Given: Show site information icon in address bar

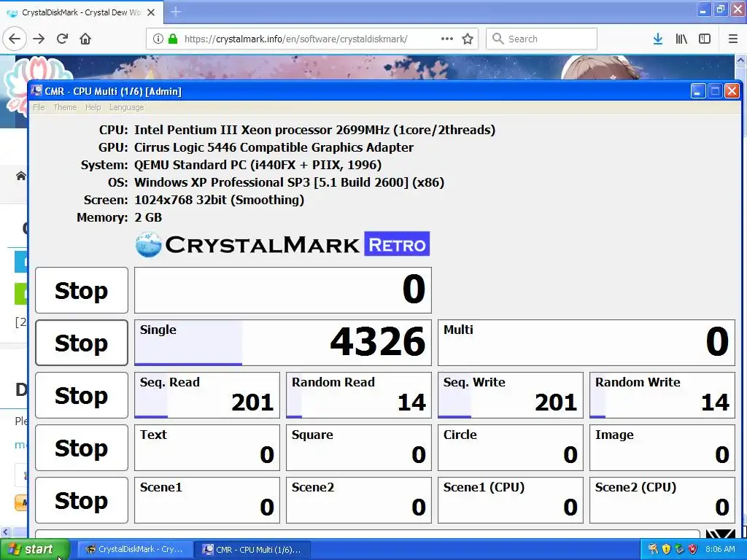Looking at the screenshot, I should pyautogui.click(x=158, y=39).
